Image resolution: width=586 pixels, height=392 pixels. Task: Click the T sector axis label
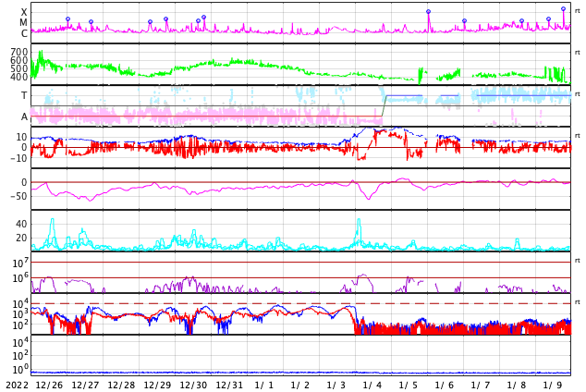tap(24, 95)
